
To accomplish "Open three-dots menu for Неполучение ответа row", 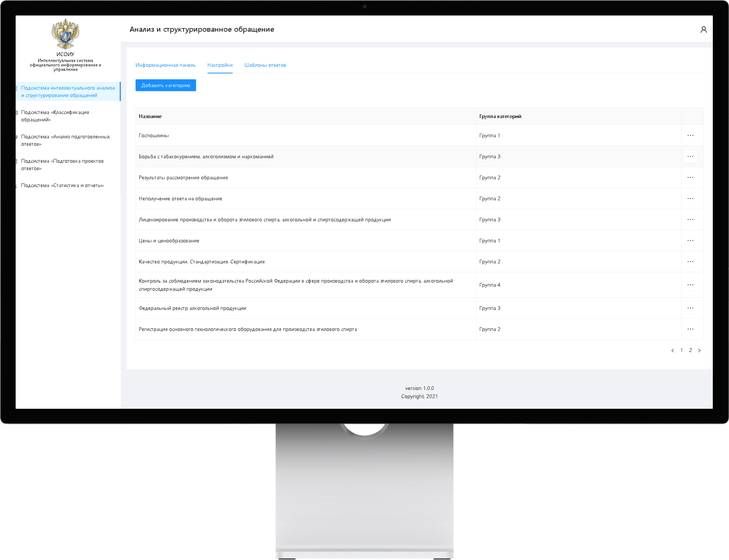I will [690, 199].
